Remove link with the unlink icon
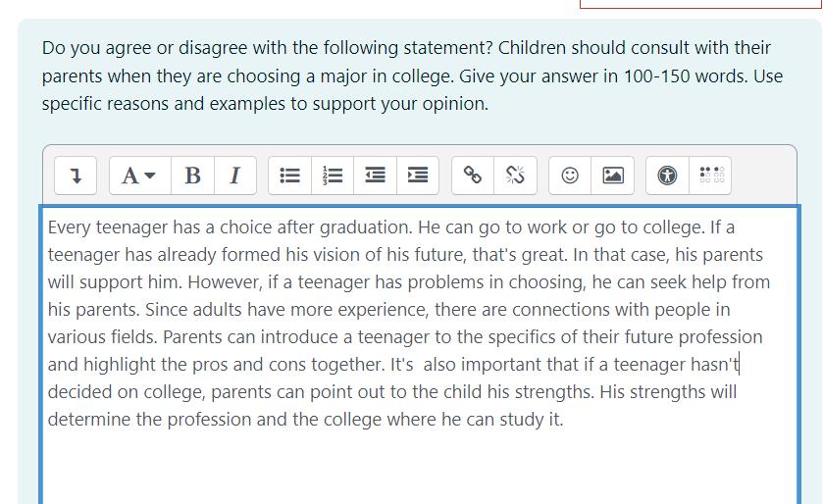This screenshot has width=823, height=504. click(515, 176)
